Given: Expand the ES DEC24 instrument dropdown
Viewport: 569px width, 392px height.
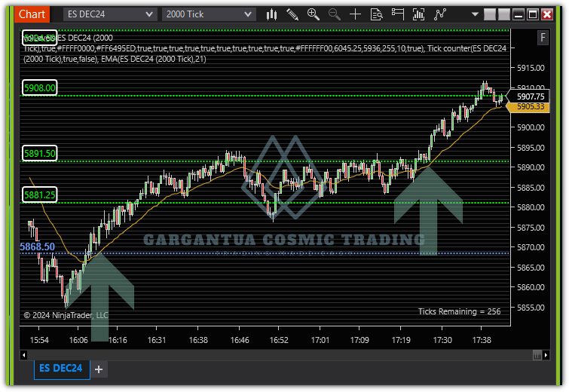Looking at the screenshot, I should point(110,14).
